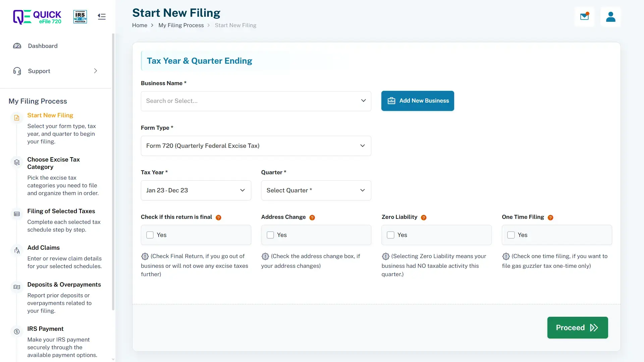
Task: Click help icon for final return check
Action: [218, 218]
